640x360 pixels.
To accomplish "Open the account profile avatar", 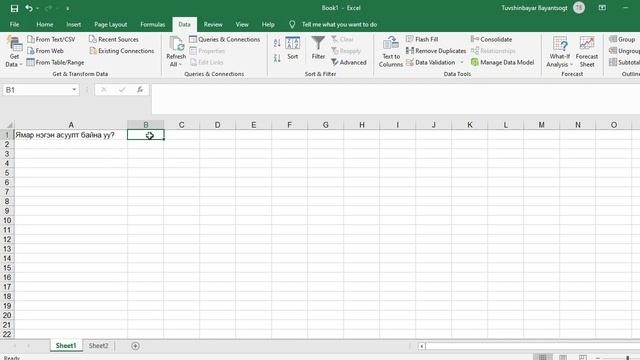I will [x=579, y=8].
